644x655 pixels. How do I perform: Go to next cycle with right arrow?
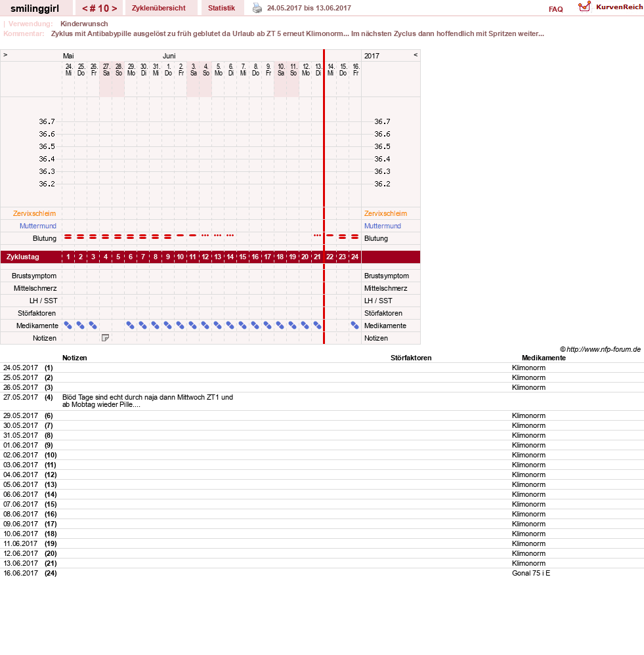click(114, 9)
